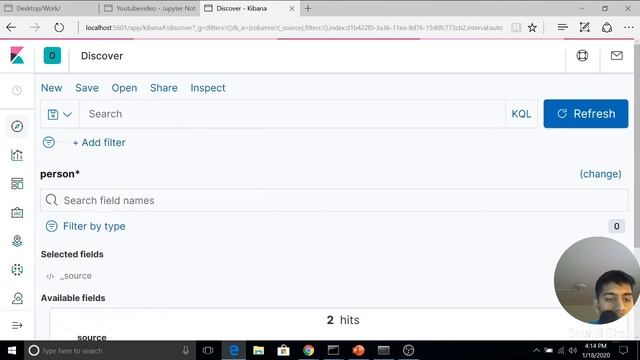This screenshot has width=640, height=360.
Task: Click the Kibana logo
Action: pyautogui.click(x=17, y=56)
